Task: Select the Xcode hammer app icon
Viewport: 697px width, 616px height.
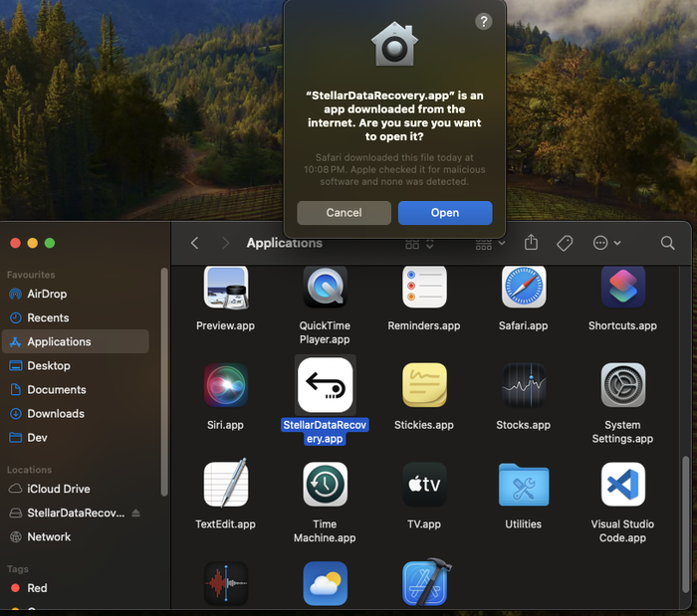Action: pos(426,582)
